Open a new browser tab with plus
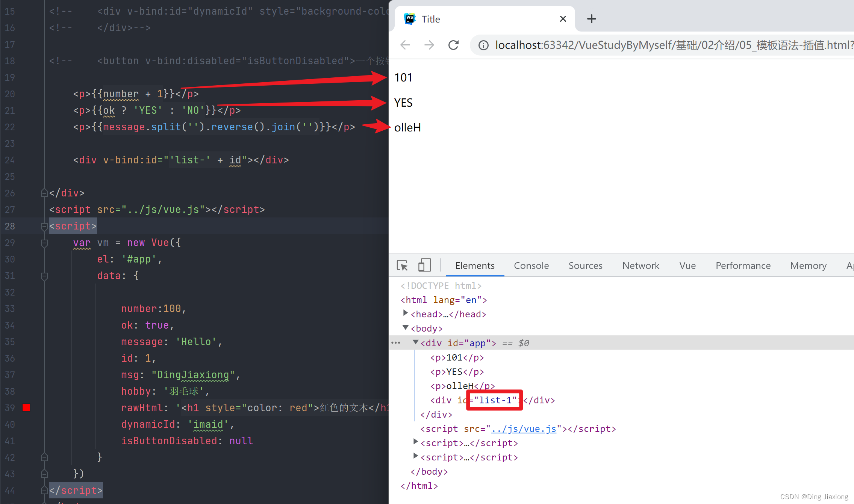The width and height of the screenshot is (854, 504). click(x=591, y=19)
